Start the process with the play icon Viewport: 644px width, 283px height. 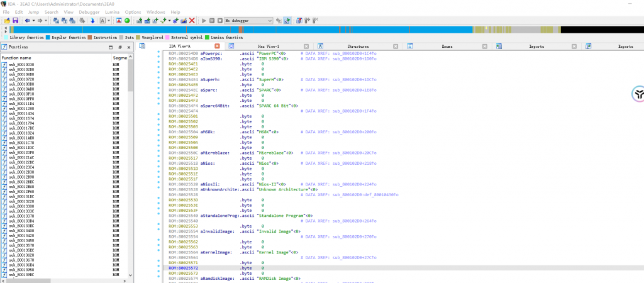[x=203, y=21]
